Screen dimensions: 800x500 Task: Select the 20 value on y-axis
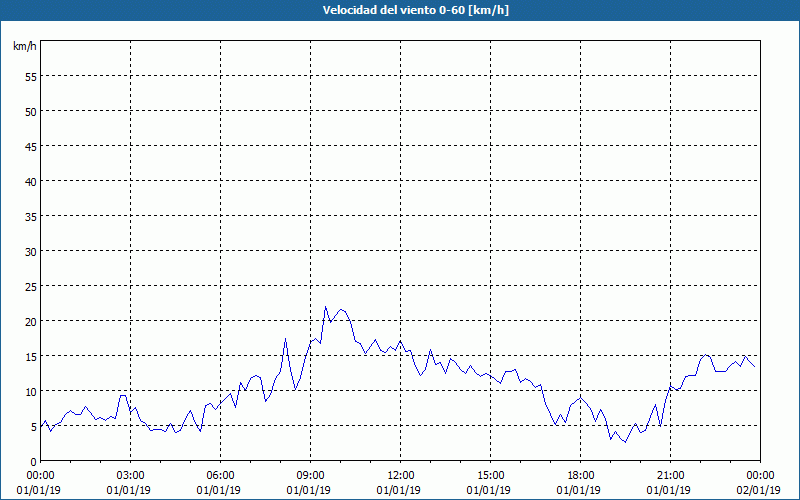point(31,321)
